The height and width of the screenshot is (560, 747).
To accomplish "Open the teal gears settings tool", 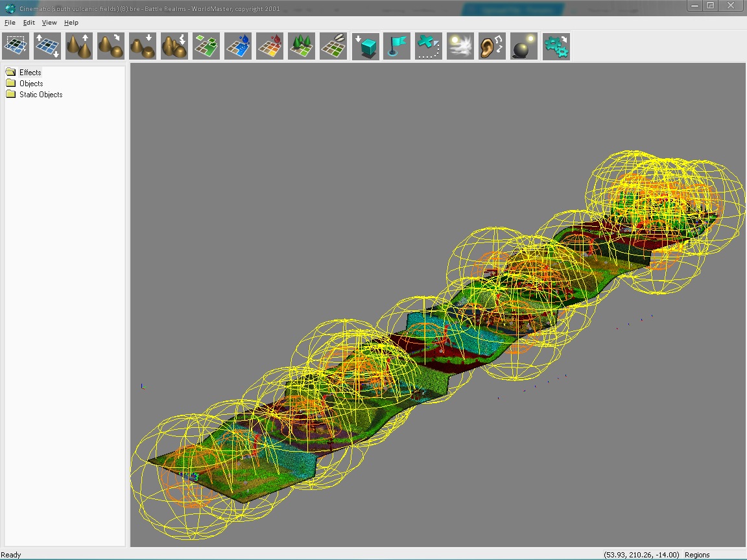I will (556, 47).
